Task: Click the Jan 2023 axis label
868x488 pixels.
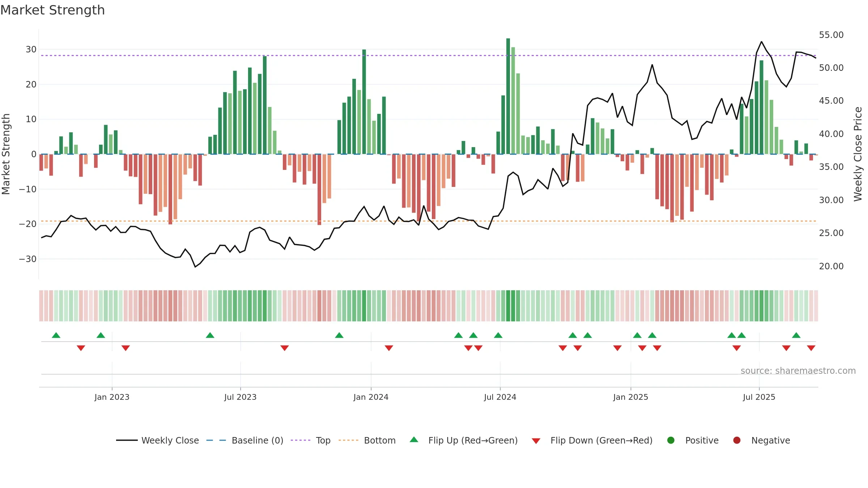Action: [112, 397]
